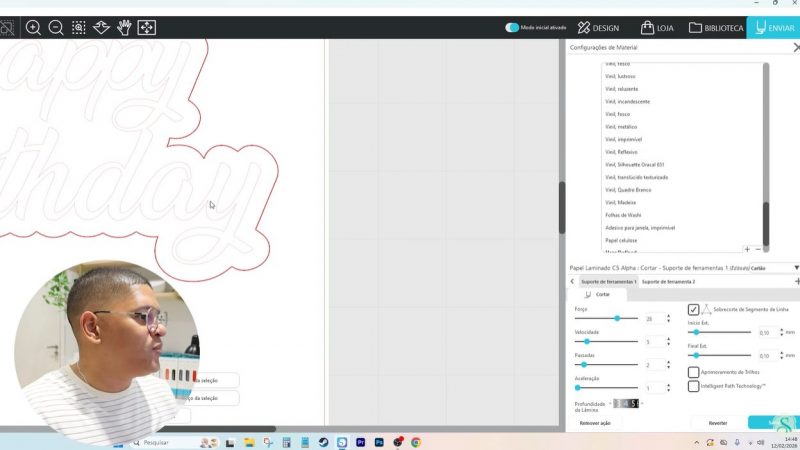The image size is (800, 450).
Task: Click the Remover ação button
Action: 594,423
